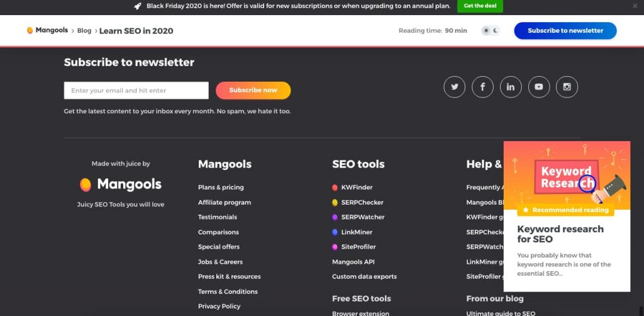Click the blue LinkMiner dot icon
The width and height of the screenshot is (644, 316).
[x=335, y=232]
